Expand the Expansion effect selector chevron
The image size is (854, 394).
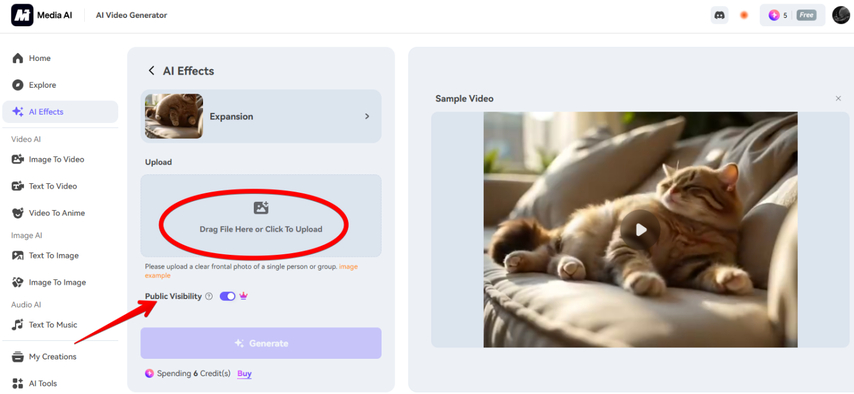(367, 116)
